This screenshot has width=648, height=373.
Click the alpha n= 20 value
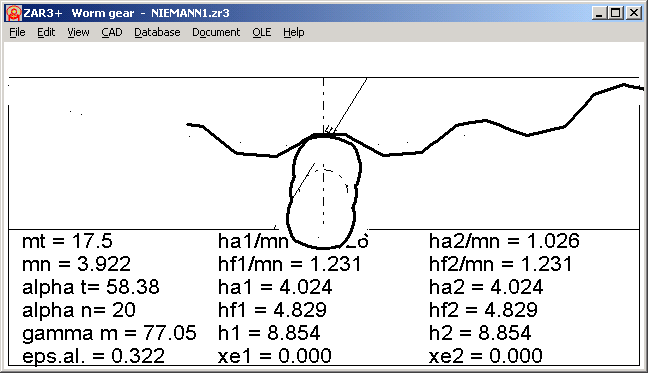(x=79, y=310)
